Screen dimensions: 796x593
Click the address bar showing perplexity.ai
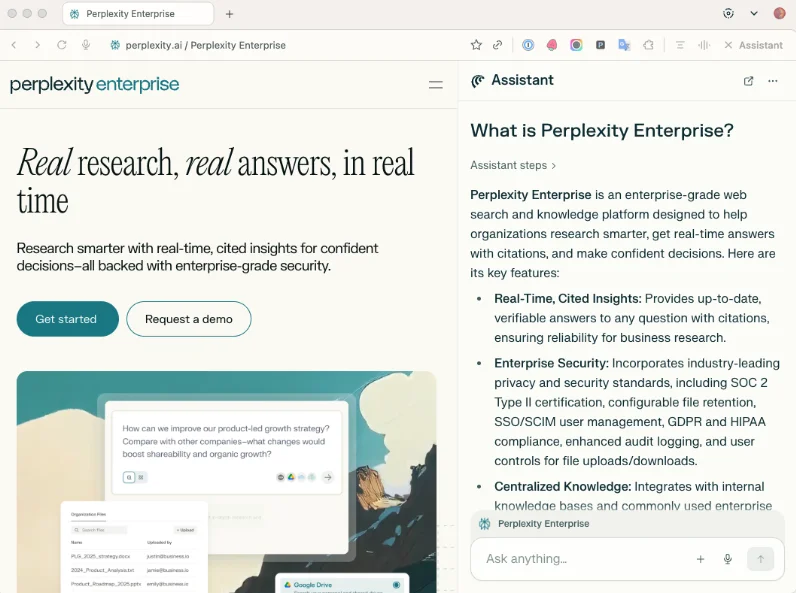click(206, 45)
